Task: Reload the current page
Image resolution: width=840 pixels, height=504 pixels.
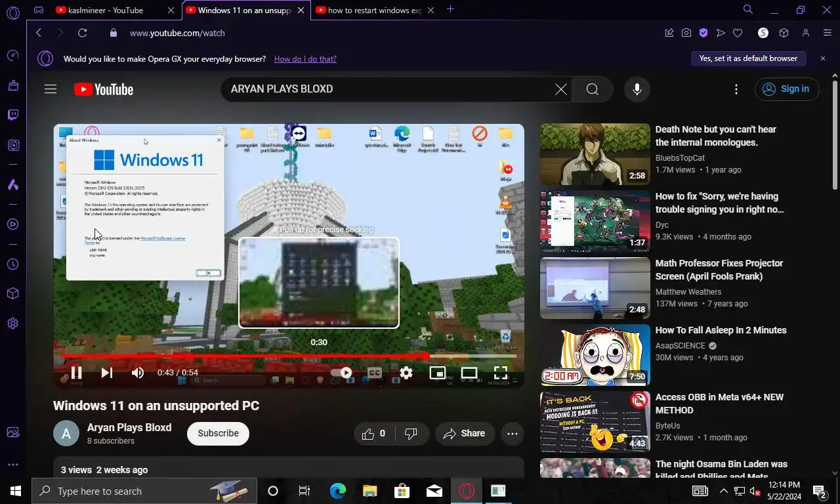Action: pos(82,33)
